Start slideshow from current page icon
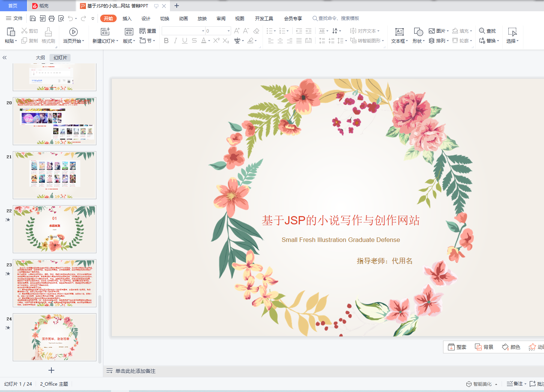This screenshot has width=544, height=392. point(74,32)
